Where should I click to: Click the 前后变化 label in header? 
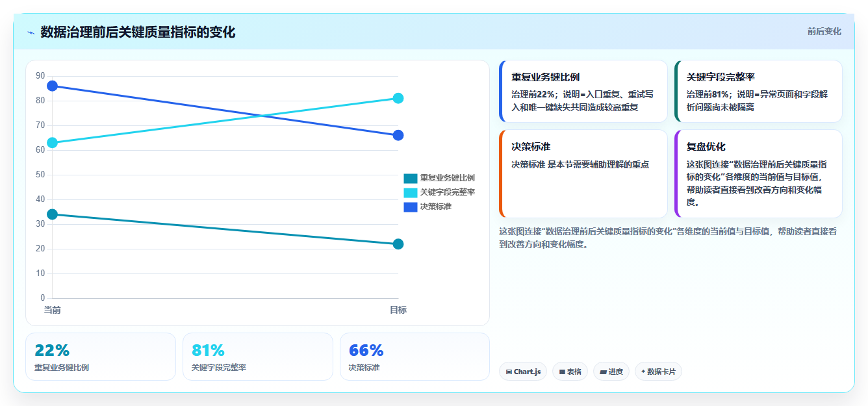[824, 31]
